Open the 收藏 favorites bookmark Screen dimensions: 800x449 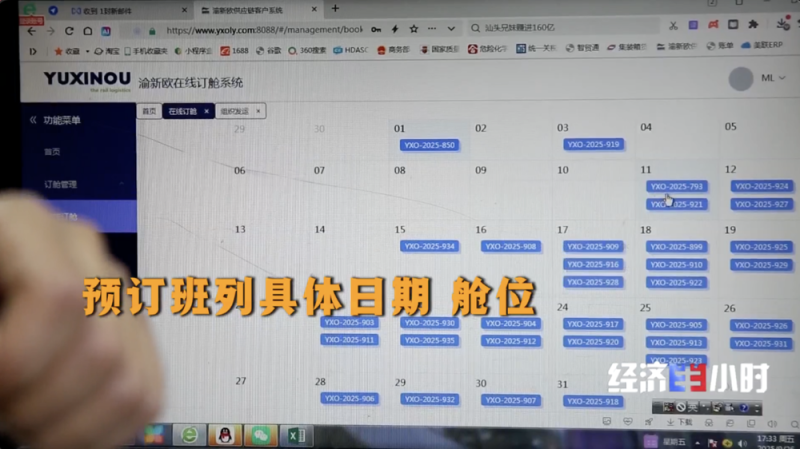(x=67, y=51)
